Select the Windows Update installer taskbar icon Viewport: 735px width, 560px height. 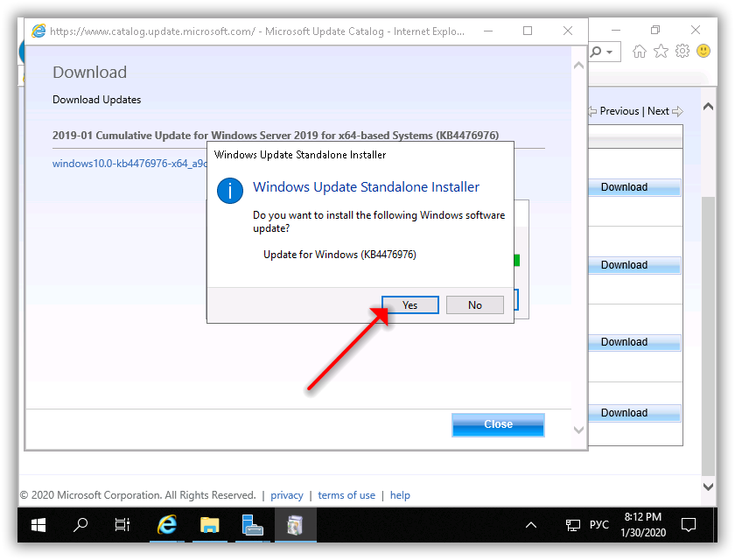point(296,525)
